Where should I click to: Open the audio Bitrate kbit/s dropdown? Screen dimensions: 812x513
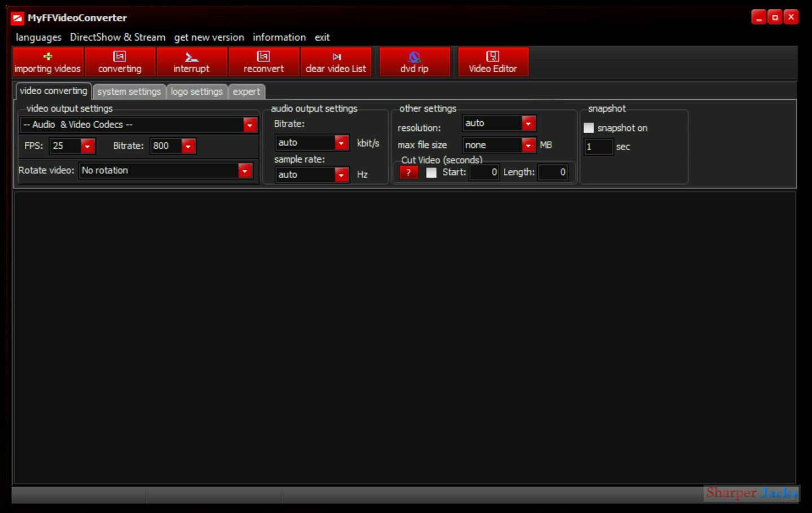click(x=341, y=143)
